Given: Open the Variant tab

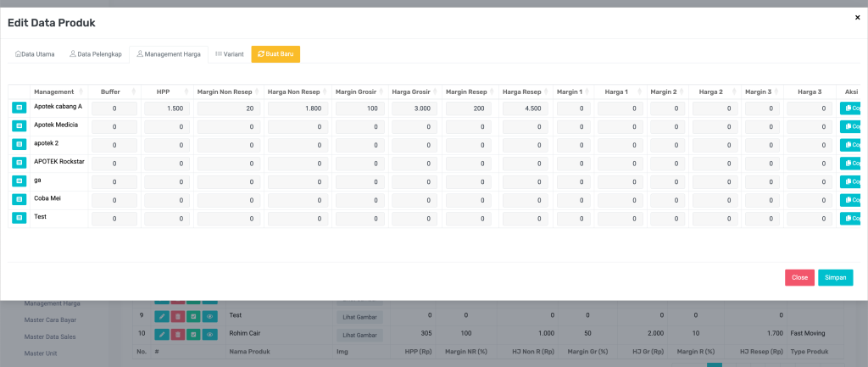Looking at the screenshot, I should 230,54.
